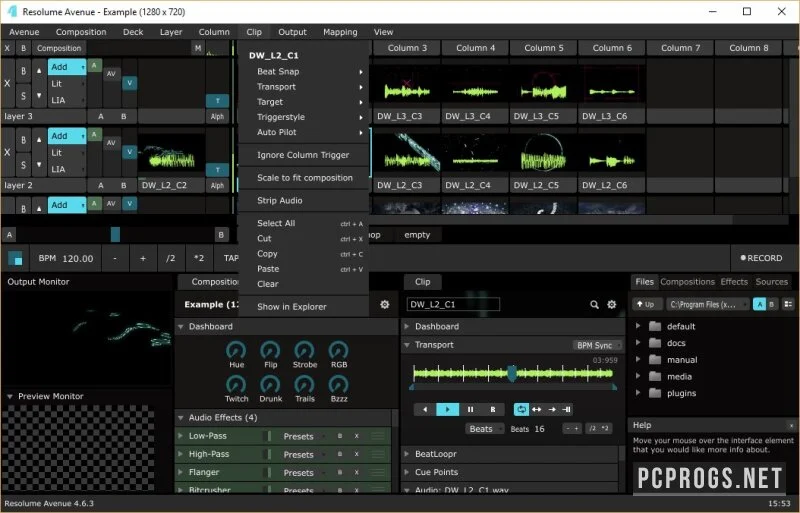Select play once and stop mode icon
The image size is (800, 513).
click(552, 409)
